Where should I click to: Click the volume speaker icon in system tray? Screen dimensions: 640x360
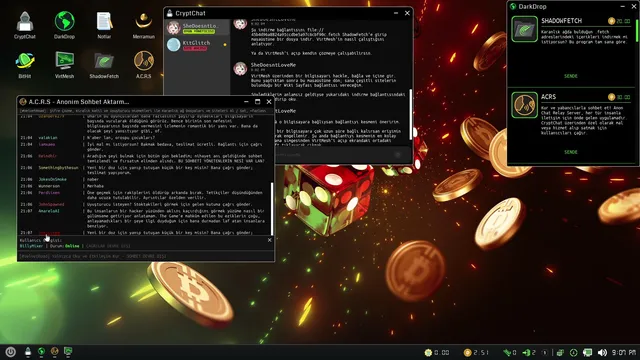tap(602, 352)
